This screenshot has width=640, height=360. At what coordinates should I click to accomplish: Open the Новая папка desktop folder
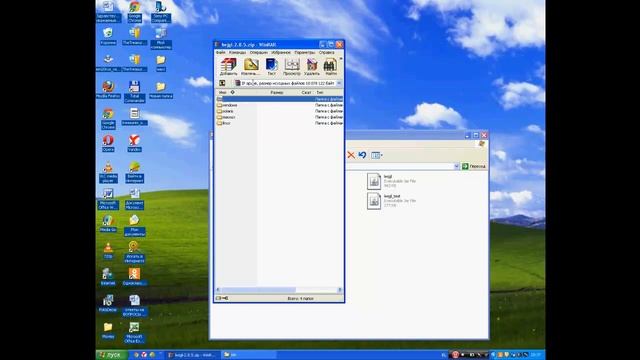(161, 89)
